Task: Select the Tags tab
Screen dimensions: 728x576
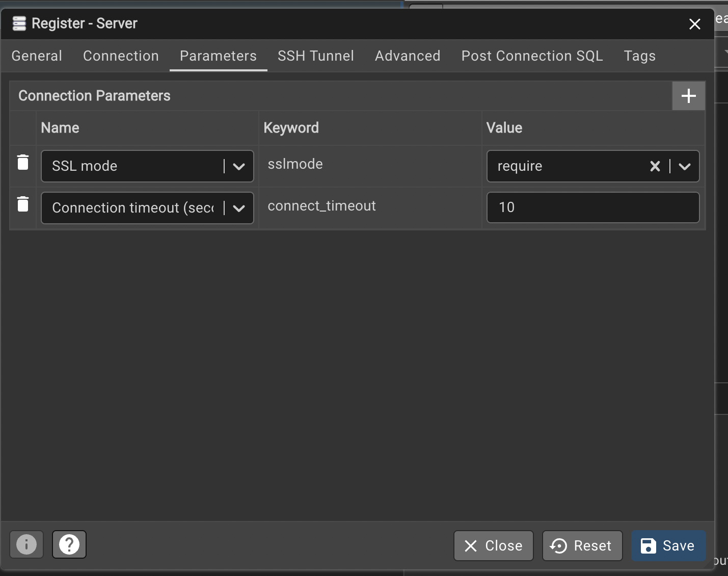Action: [639, 56]
